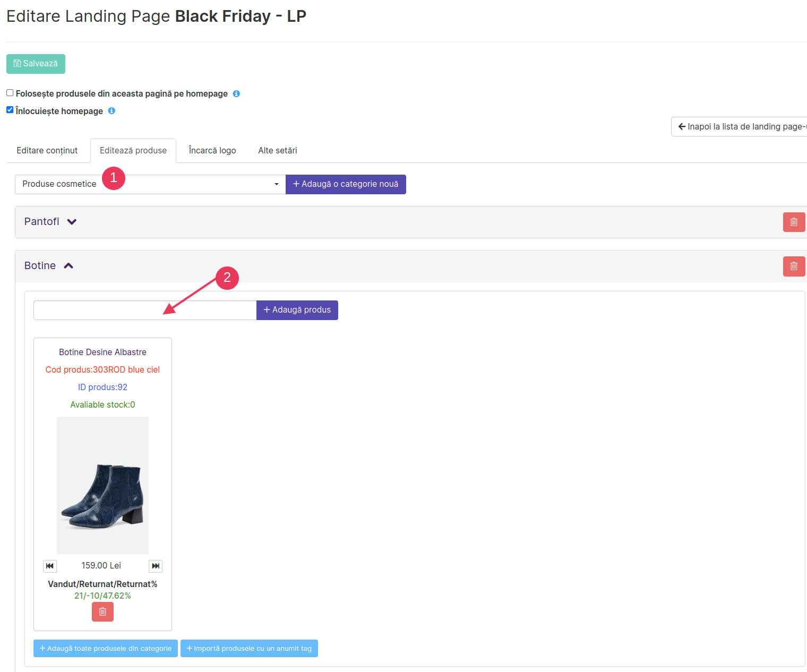Focus the product search input field
The width and height of the screenshot is (807, 672).
[145, 310]
